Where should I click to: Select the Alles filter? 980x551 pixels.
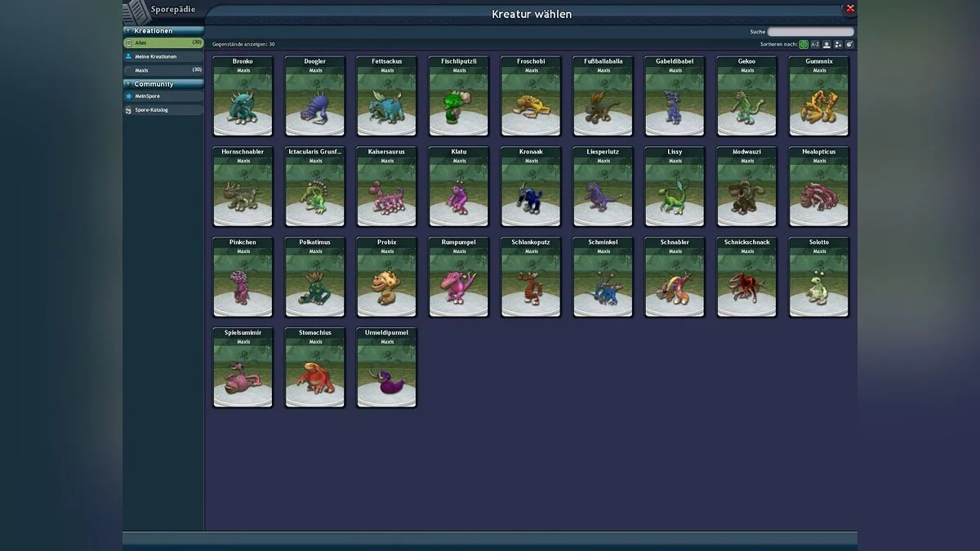click(163, 42)
